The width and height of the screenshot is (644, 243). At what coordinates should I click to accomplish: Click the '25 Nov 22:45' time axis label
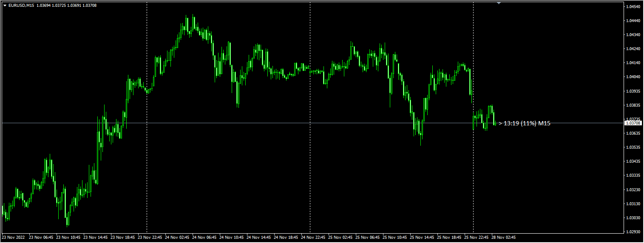tap(476, 237)
